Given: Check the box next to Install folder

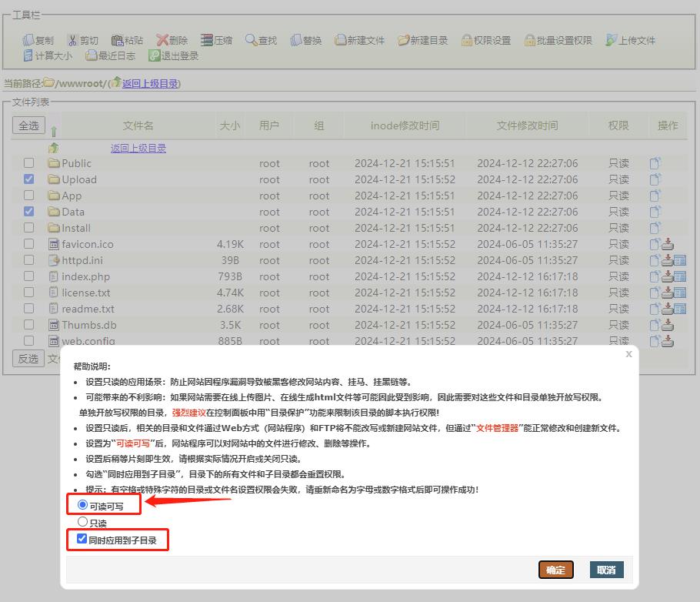Looking at the screenshot, I should click(x=28, y=228).
